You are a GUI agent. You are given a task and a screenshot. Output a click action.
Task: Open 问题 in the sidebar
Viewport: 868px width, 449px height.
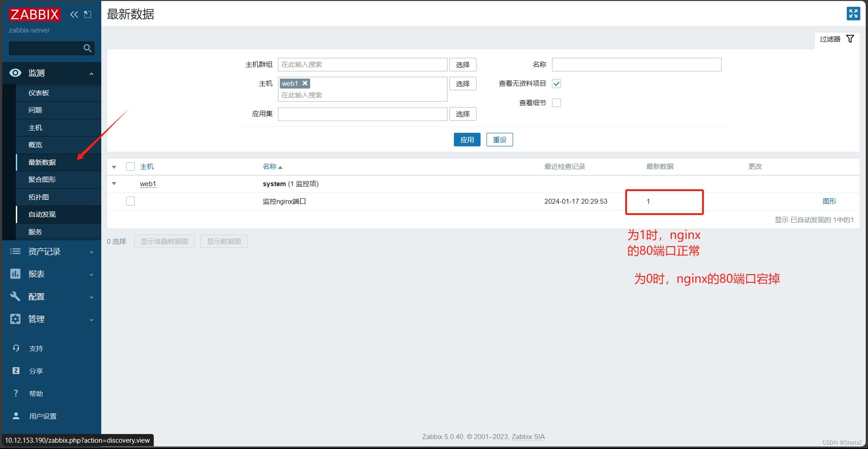[x=58, y=110]
